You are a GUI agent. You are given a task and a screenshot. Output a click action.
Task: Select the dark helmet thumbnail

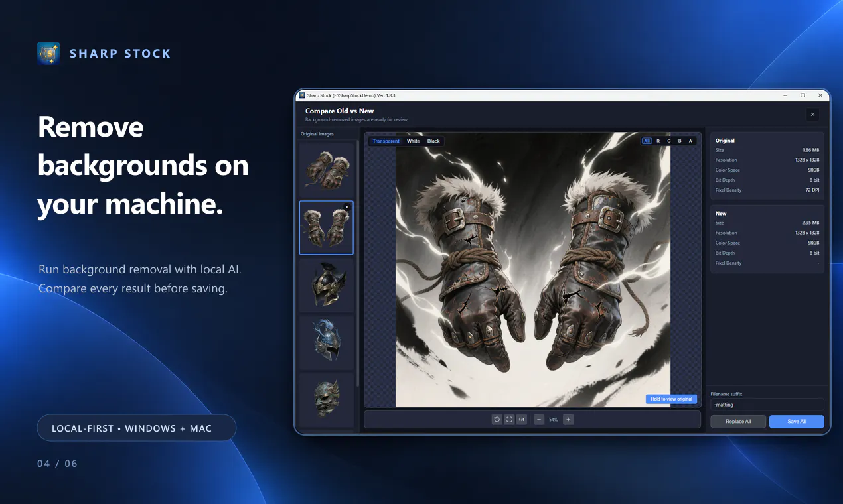[327, 285]
